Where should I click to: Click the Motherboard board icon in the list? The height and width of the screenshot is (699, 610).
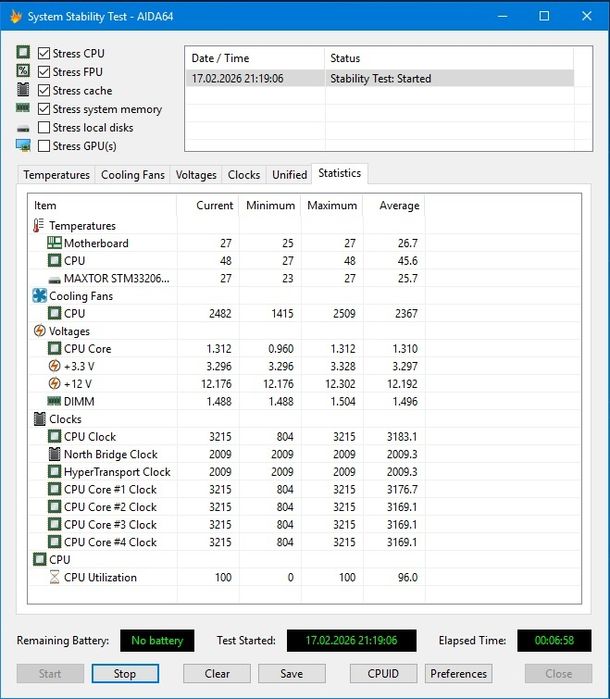54,243
